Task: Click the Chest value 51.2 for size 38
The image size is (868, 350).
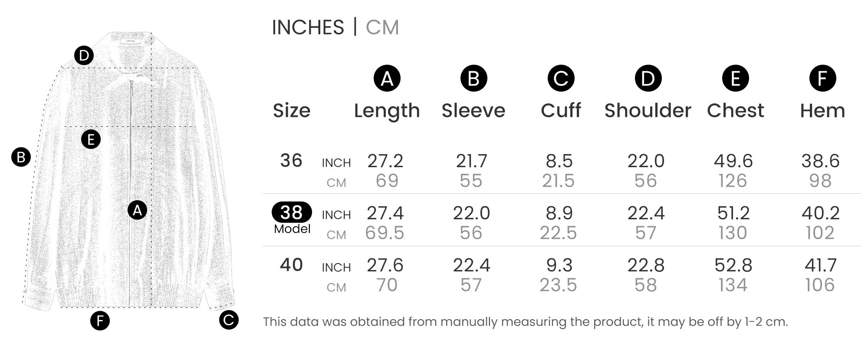Action: coord(733,213)
